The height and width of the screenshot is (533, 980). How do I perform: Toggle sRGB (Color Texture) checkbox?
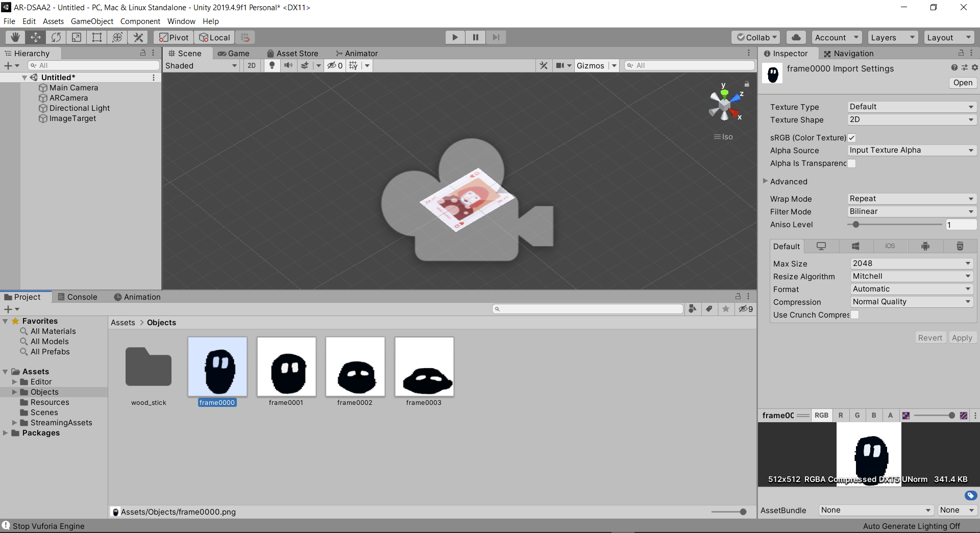click(x=852, y=138)
